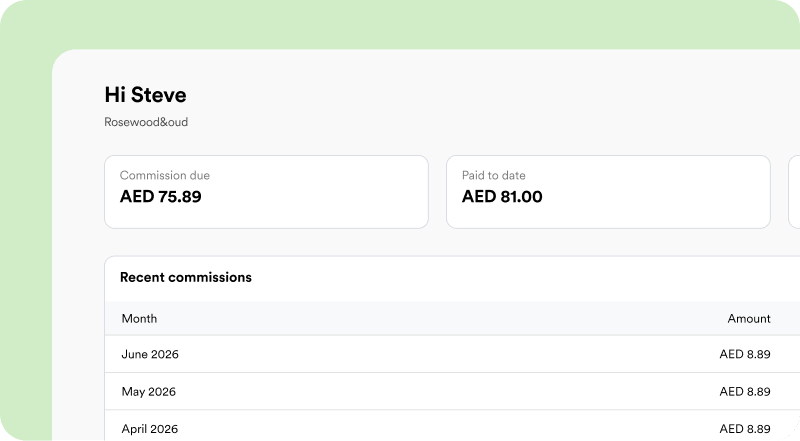This screenshot has width=800, height=441.
Task: Click the Hi Steve greeting heading
Action: (145, 95)
